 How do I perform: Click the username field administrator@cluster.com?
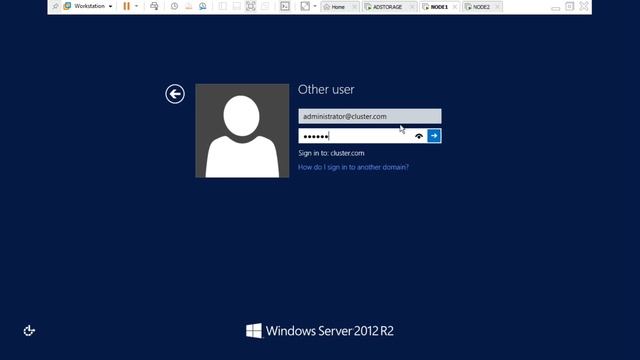[370, 116]
